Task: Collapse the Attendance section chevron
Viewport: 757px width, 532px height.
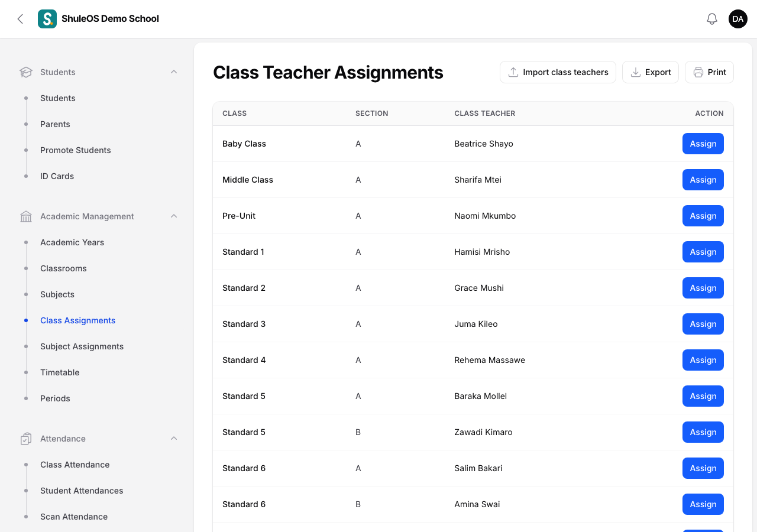Action: pos(174,439)
